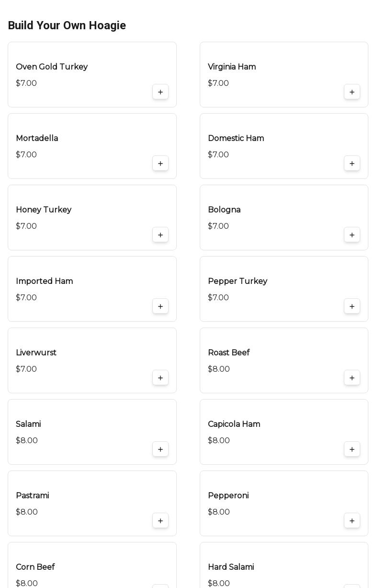Tap the Bologna plus icon
This screenshot has height=588, width=376.
click(352, 235)
